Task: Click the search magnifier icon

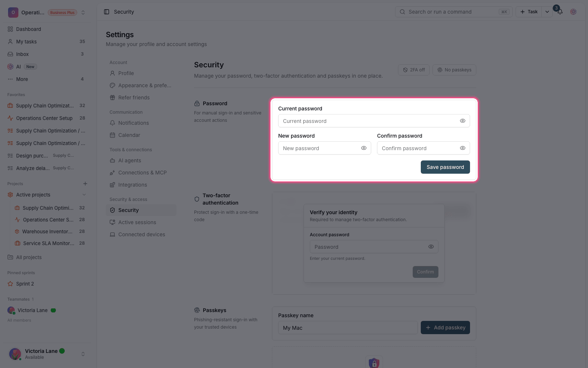Action: (402, 12)
